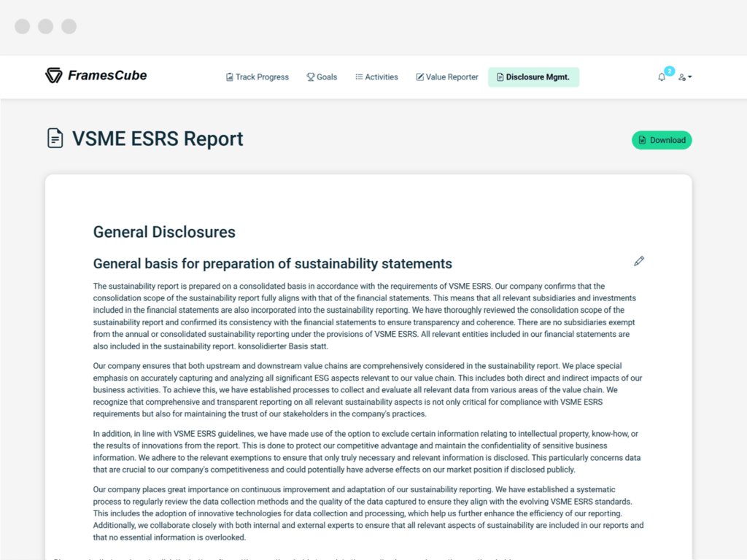Expand the user account dropdown
Image resolution: width=747 pixels, height=560 pixels.
[x=685, y=77]
